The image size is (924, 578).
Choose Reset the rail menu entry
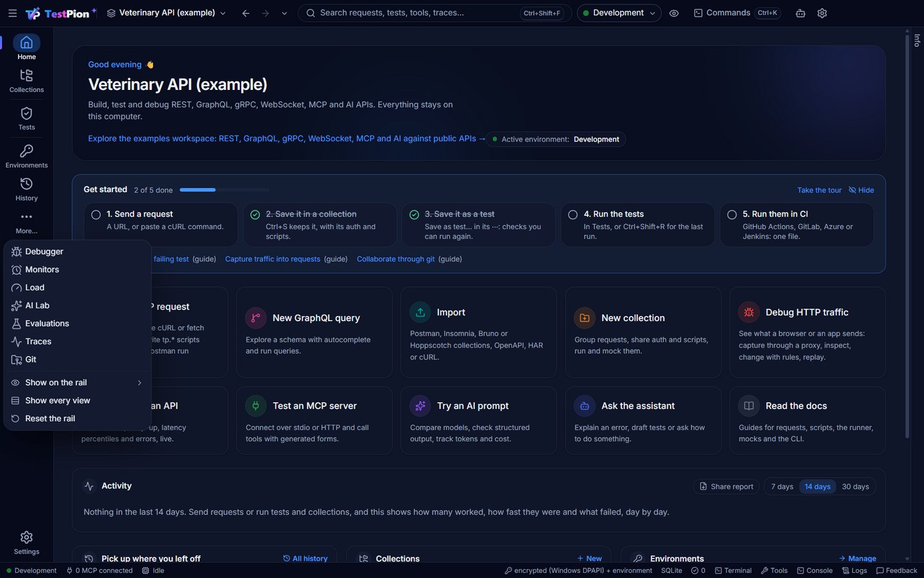point(77,419)
